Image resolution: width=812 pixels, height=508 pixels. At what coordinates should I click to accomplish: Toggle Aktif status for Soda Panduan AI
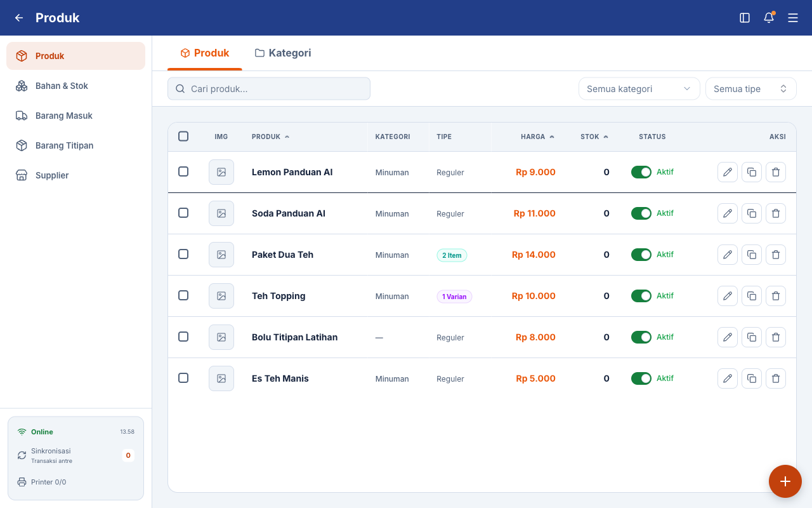point(641,213)
